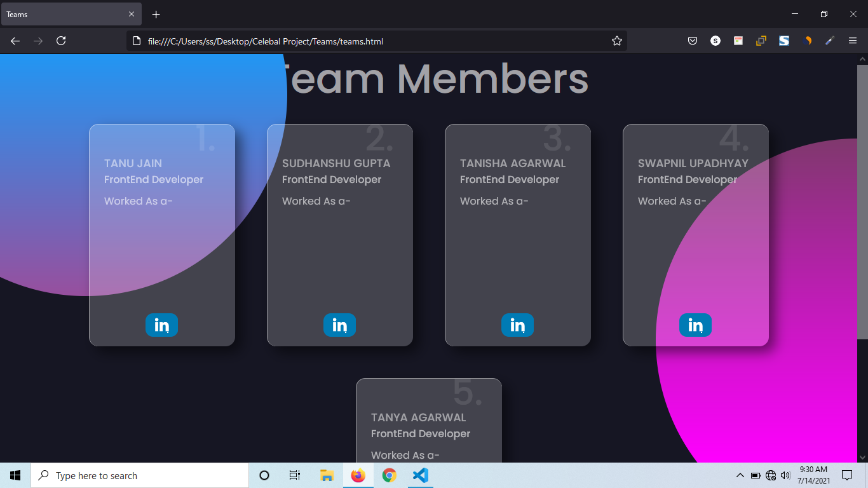Click the TANISHA AGARWAL name text

513,163
